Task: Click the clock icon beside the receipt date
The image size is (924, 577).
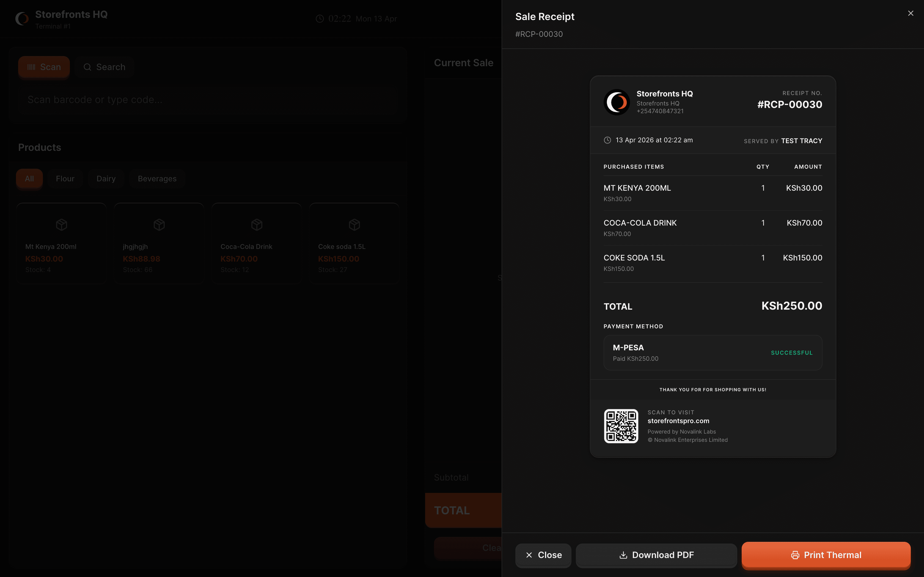Action: [x=607, y=140]
